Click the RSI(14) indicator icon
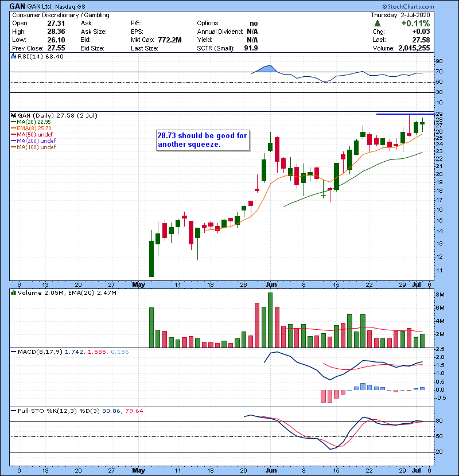Image resolution: width=459 pixels, height=476 pixels. 13,56
